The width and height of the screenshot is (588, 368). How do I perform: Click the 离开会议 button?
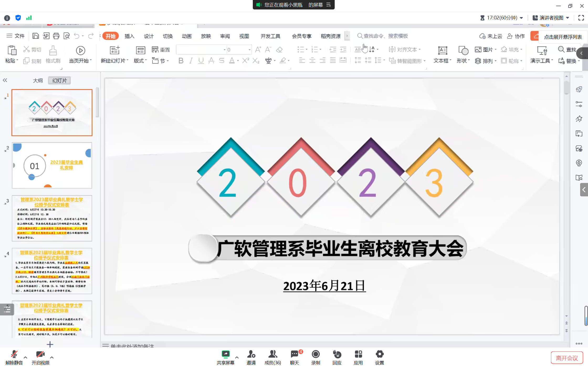(x=566, y=358)
